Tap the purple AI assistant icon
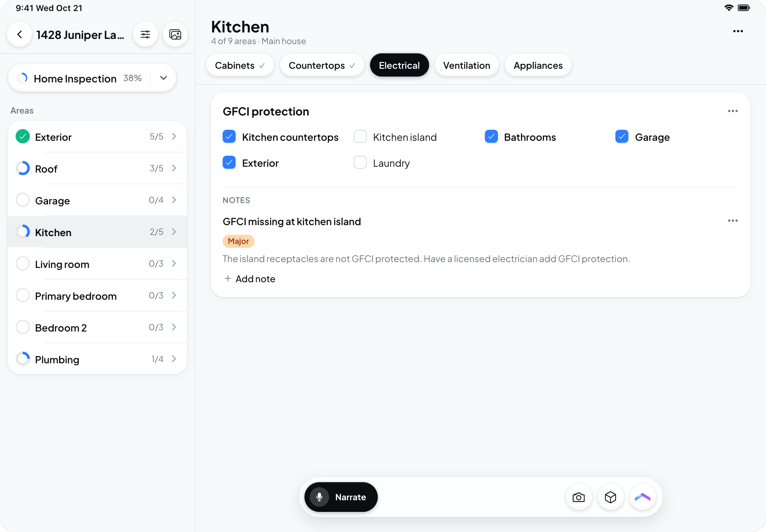 643,497
